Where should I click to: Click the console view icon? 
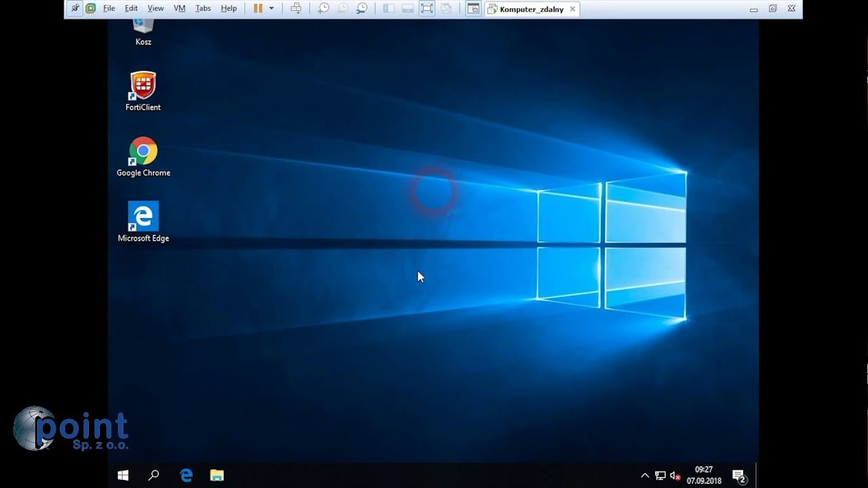tap(473, 9)
